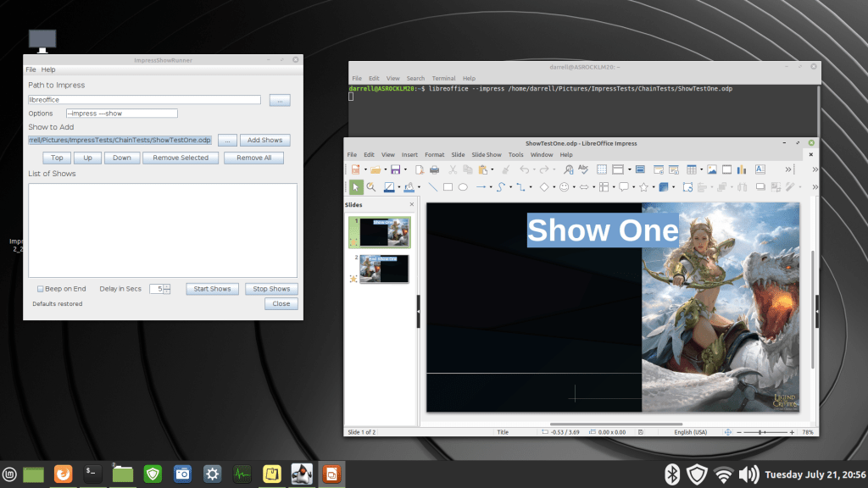Open the Insert Table dropdown arrow

click(701, 169)
